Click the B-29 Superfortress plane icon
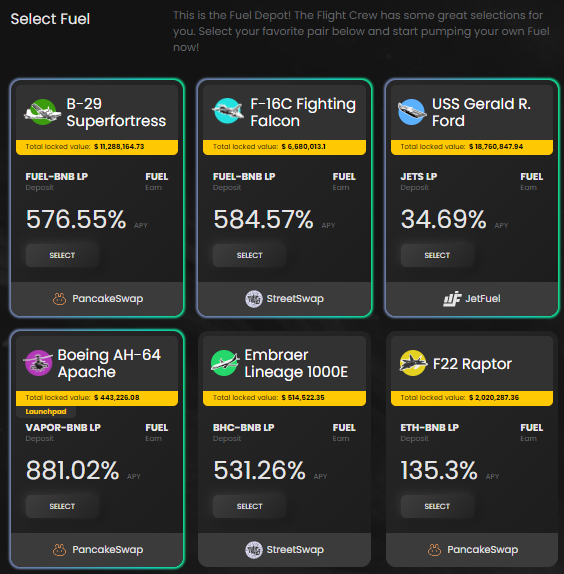 click(42, 112)
